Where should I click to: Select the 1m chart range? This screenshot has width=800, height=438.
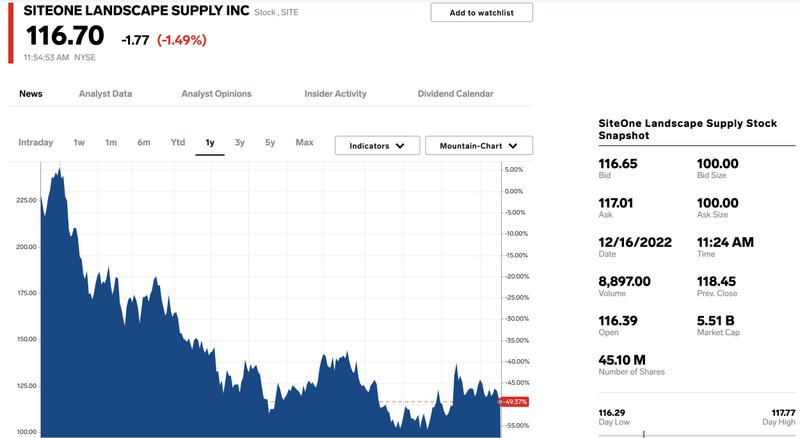[x=111, y=142]
